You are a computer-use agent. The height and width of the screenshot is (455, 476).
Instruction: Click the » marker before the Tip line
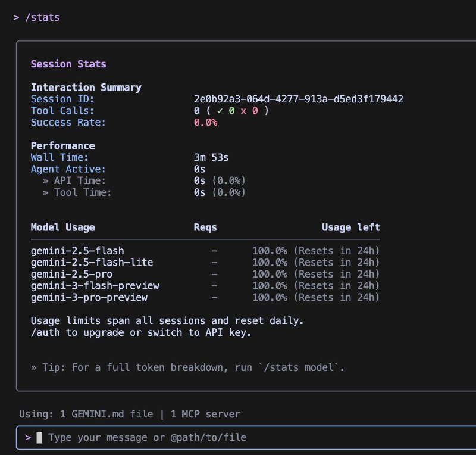click(34, 367)
